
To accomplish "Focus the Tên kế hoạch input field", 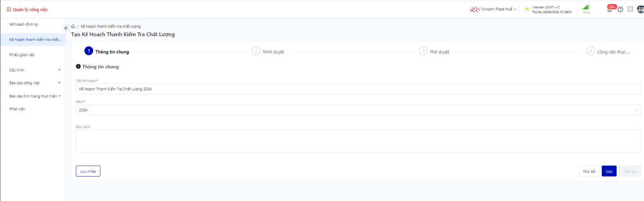I will [358, 89].
